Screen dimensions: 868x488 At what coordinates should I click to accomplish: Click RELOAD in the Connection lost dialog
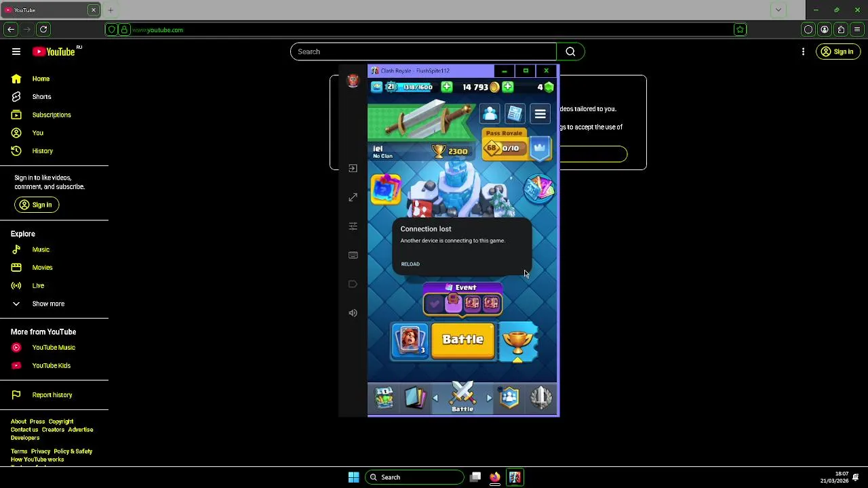(410, 264)
